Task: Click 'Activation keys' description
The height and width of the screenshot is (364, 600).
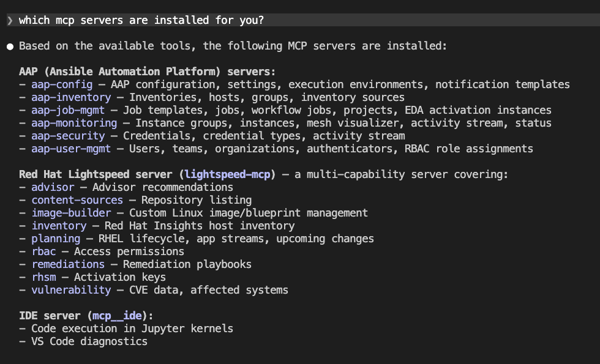Action: click(120, 277)
